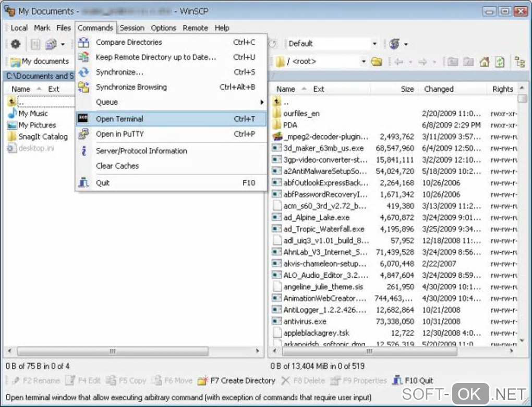Click the list-view toolbar icon beside the gear

coord(35,44)
